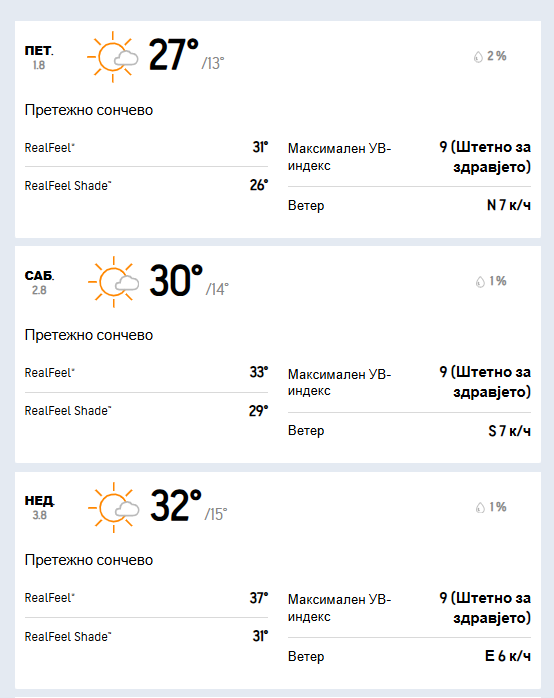The width and height of the screenshot is (554, 698).
Task: Select Friday's N 7 к/ч wind value
Action: point(509,205)
